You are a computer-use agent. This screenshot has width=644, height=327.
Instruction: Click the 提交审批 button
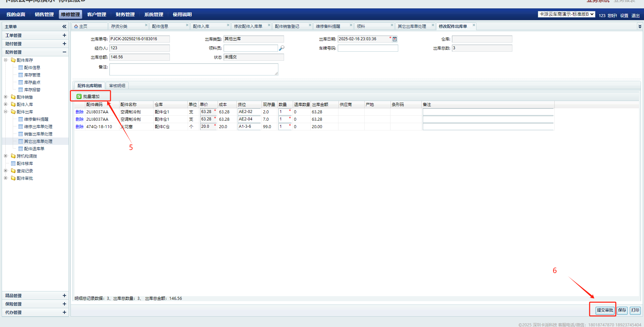(605, 310)
